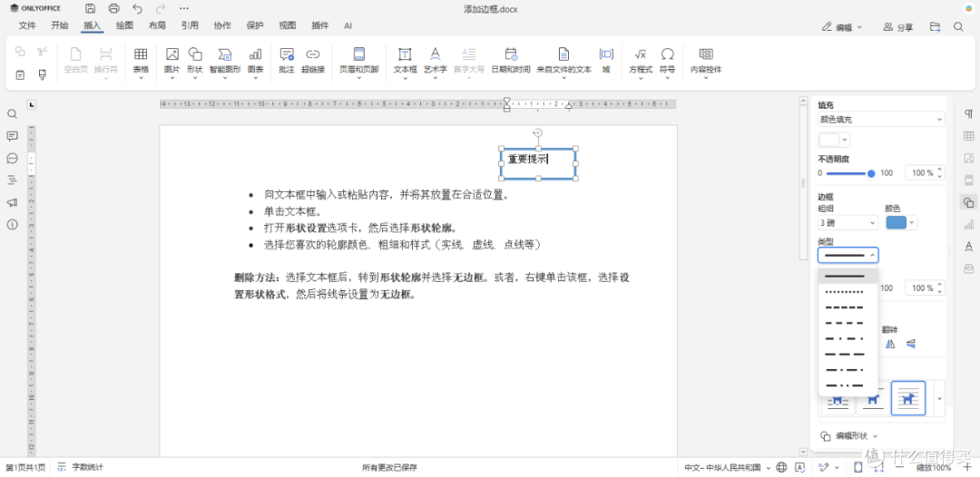Toggle fit to width in status bar
This screenshot has width=980, height=477.
pos(879,467)
